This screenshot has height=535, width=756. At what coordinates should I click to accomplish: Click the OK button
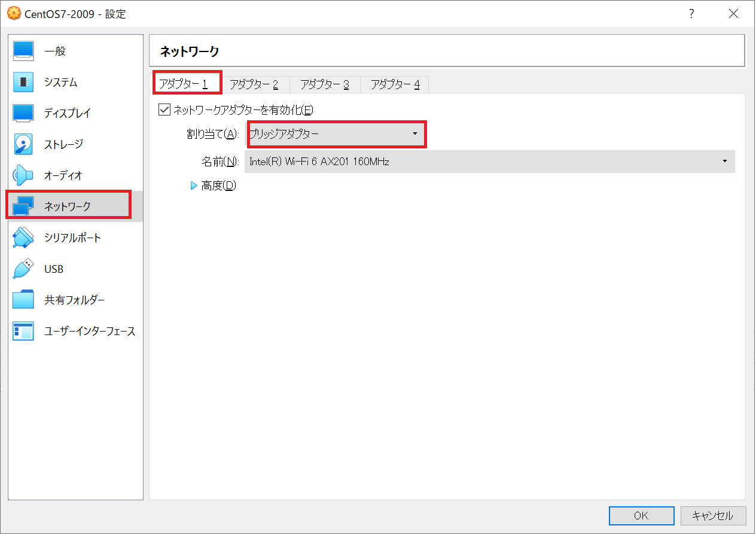[x=641, y=515]
